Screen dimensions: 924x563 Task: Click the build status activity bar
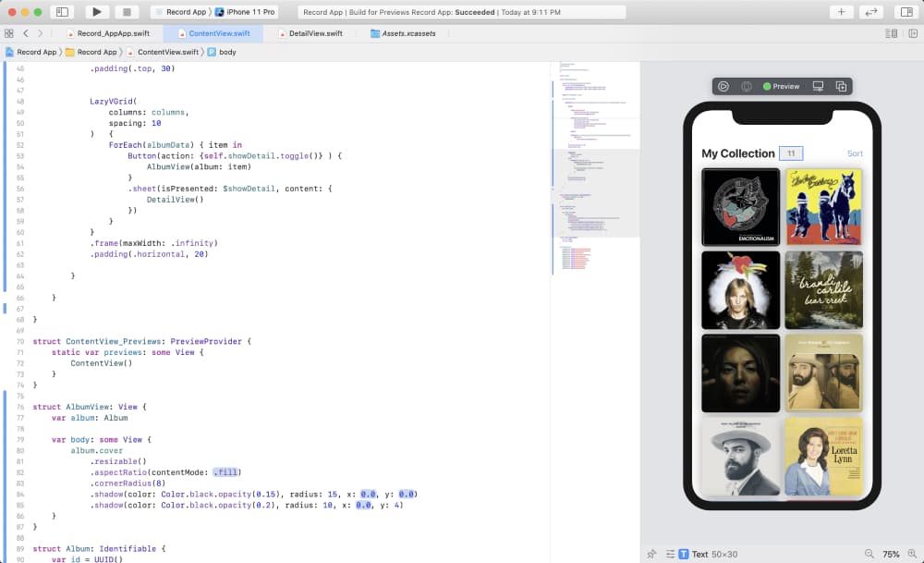tap(461, 12)
